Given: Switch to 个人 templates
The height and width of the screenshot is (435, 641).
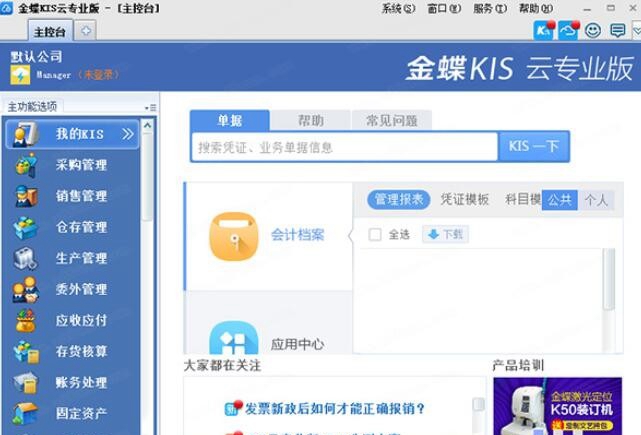Looking at the screenshot, I should (596, 200).
